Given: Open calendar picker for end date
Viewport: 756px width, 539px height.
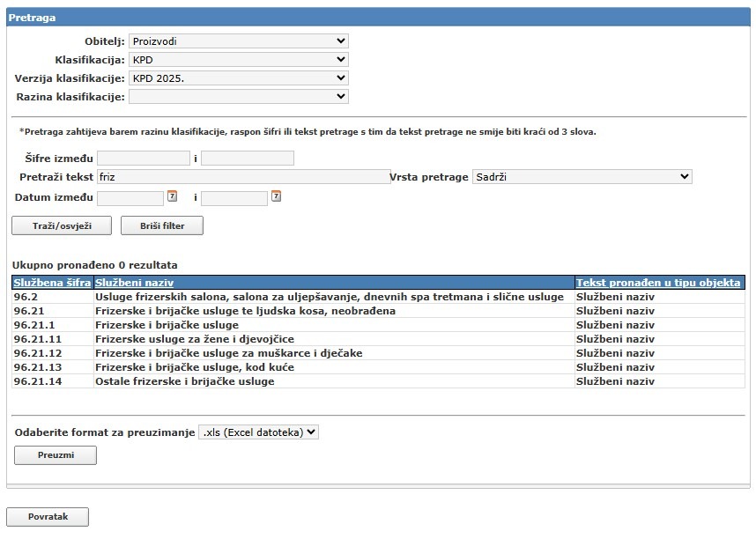Looking at the screenshot, I should [276, 196].
